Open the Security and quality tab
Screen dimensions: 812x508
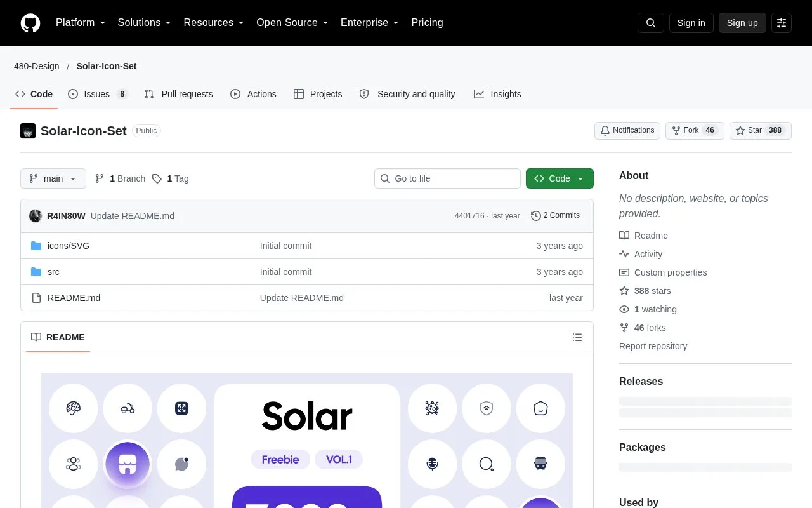coord(407,94)
